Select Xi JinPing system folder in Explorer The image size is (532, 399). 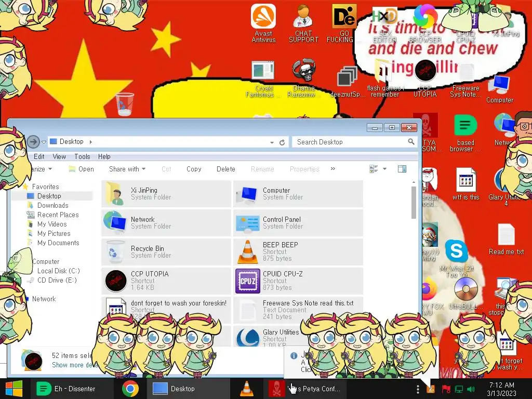click(166, 194)
